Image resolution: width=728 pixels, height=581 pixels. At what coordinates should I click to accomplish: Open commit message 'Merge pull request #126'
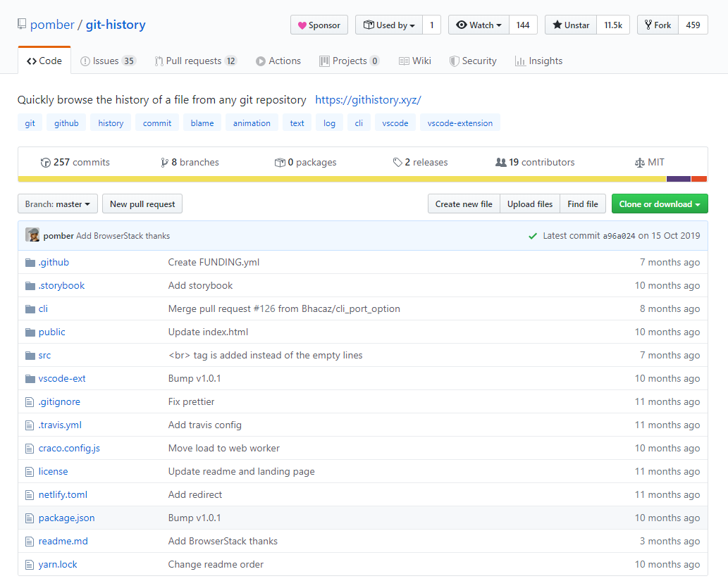pos(284,309)
